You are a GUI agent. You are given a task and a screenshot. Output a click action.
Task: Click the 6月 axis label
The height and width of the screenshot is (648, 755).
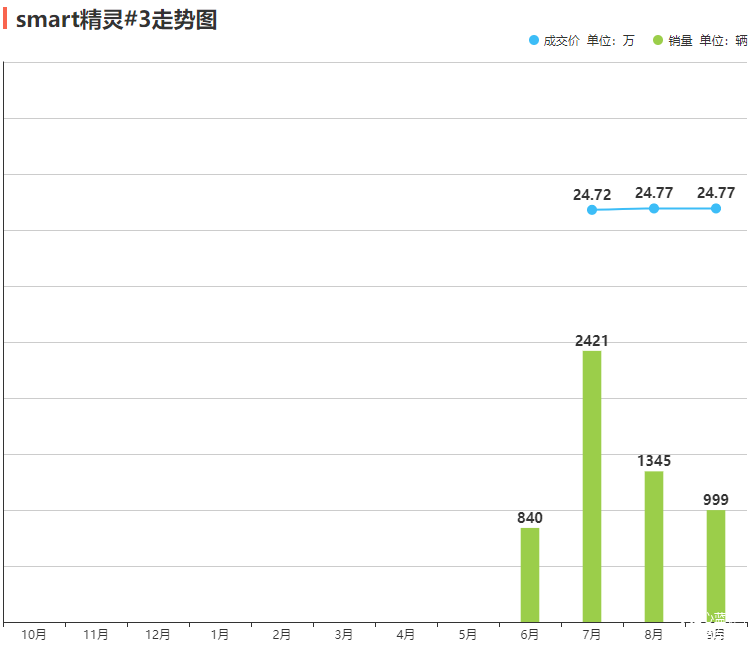click(530, 635)
